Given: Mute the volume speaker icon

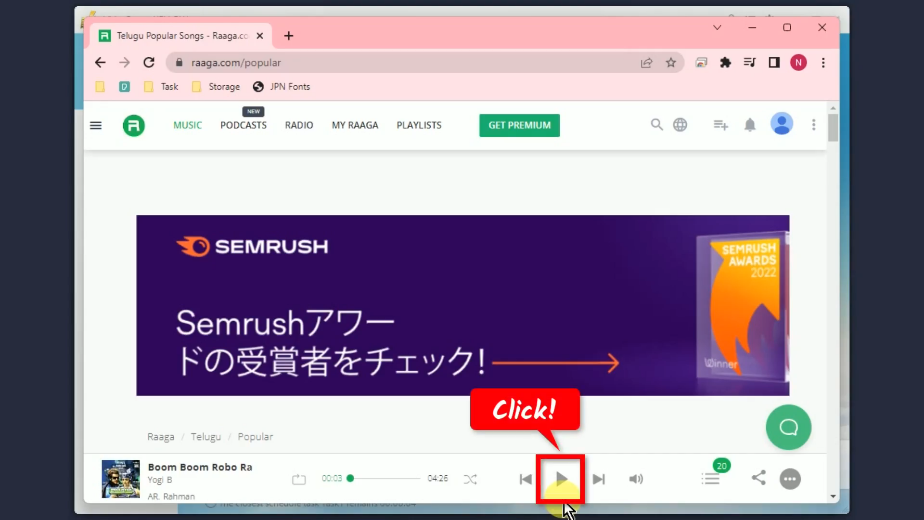Looking at the screenshot, I should [636, 479].
